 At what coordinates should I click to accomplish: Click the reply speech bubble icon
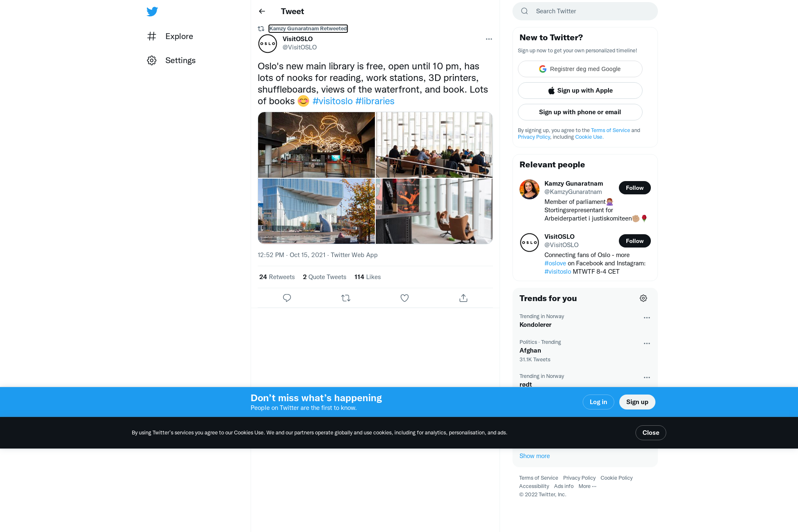coord(287,298)
